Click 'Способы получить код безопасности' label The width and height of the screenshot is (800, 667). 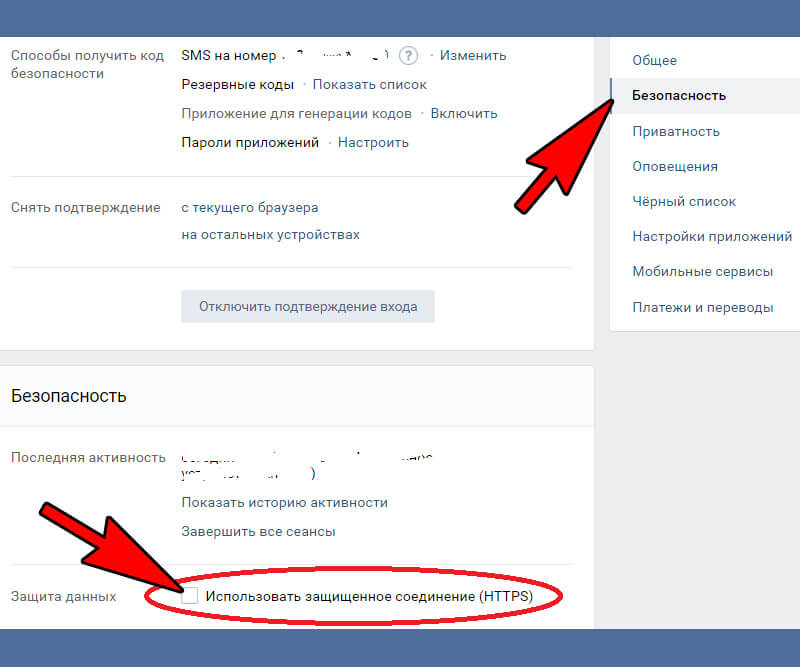click(87, 64)
